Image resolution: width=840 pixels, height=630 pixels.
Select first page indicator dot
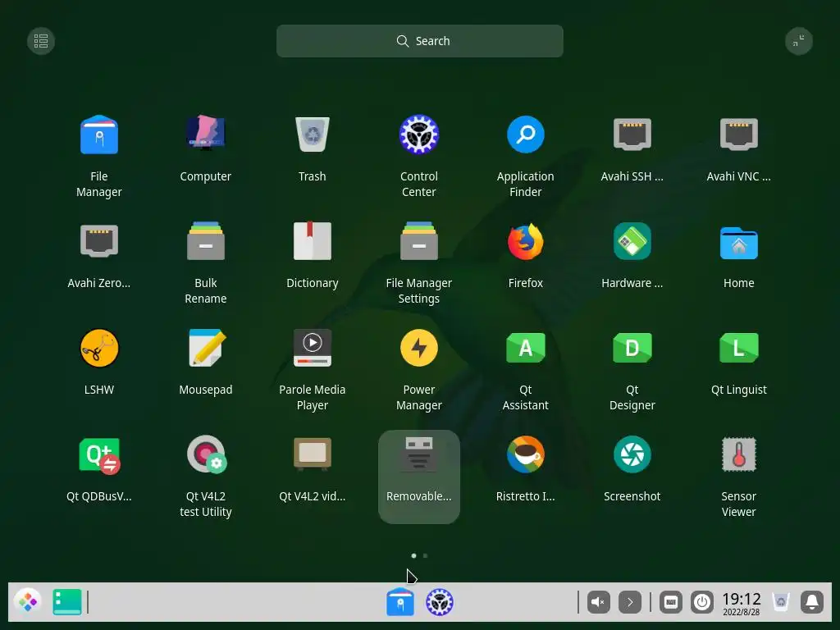click(x=413, y=555)
